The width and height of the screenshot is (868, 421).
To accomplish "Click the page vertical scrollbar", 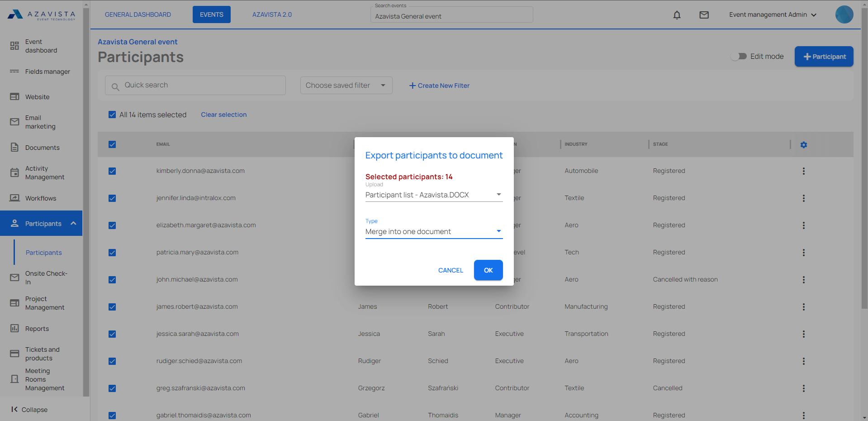I will click(864, 158).
